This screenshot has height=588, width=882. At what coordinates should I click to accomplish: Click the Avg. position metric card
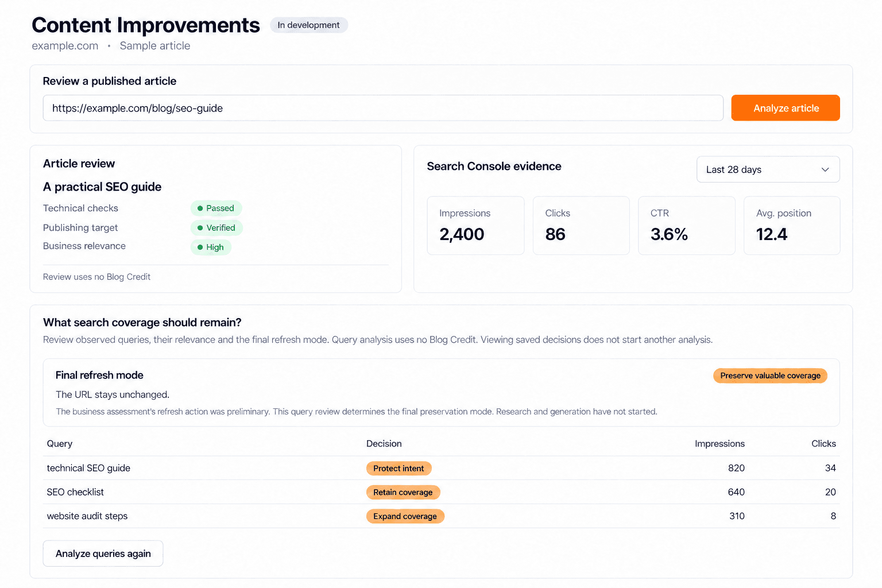pyautogui.click(x=792, y=226)
